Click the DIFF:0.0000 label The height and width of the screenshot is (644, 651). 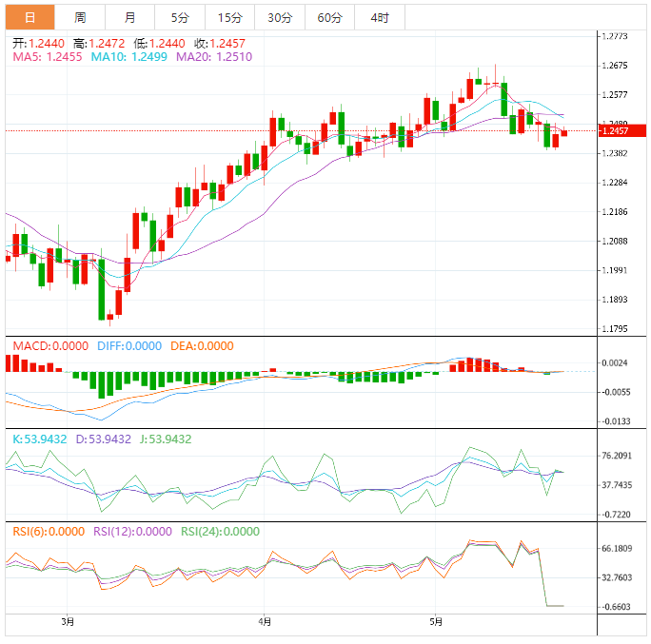click(129, 346)
